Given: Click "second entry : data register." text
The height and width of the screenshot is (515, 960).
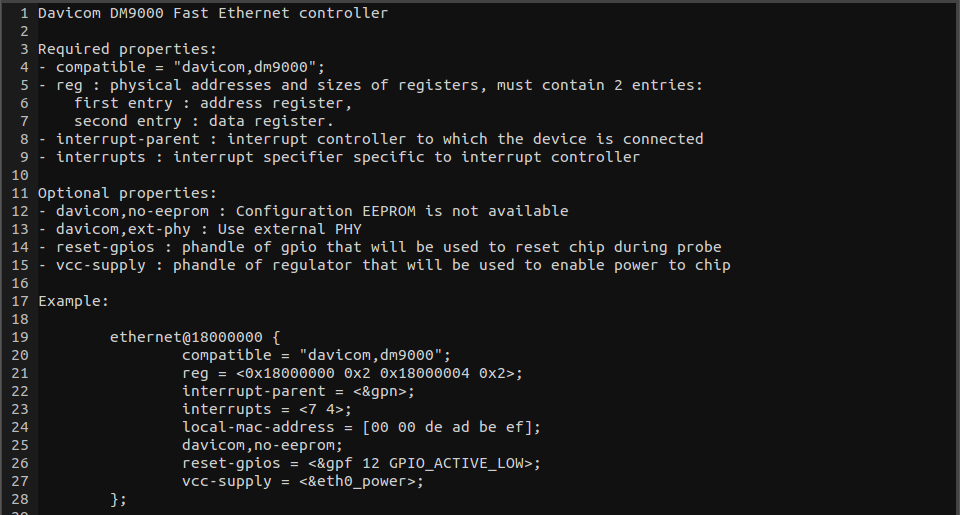Looking at the screenshot, I should pyautogui.click(x=209, y=121).
